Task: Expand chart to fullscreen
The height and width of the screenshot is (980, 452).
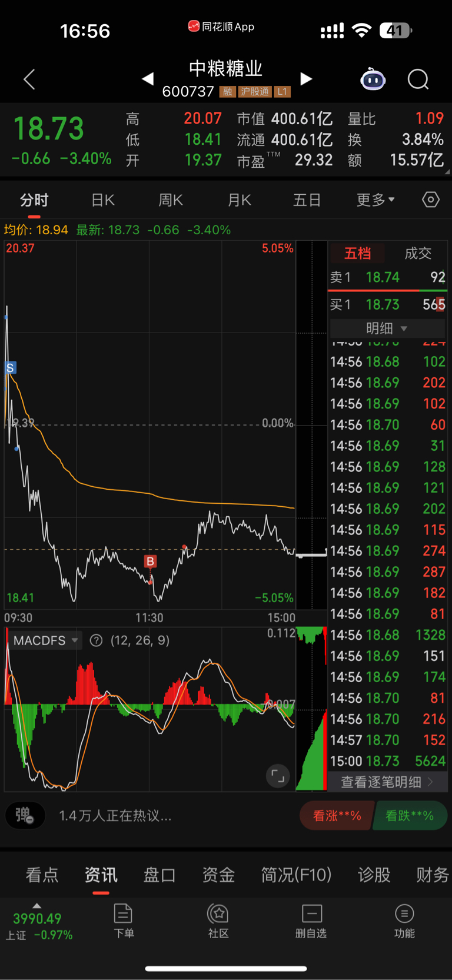Action: click(278, 776)
